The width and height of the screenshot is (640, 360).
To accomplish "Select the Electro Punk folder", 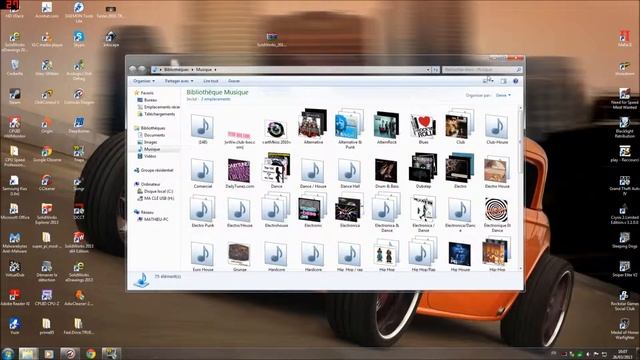I will [202, 211].
